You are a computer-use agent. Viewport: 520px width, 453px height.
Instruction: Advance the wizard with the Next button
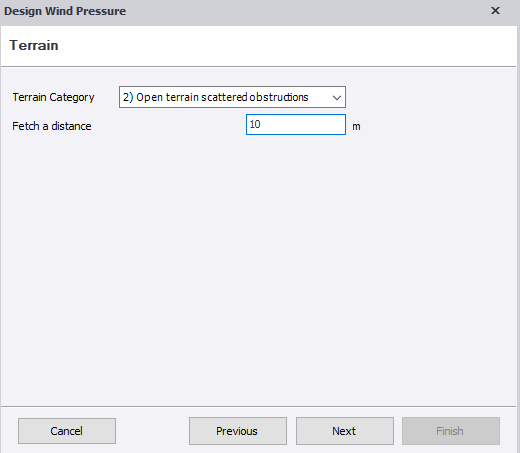345,431
